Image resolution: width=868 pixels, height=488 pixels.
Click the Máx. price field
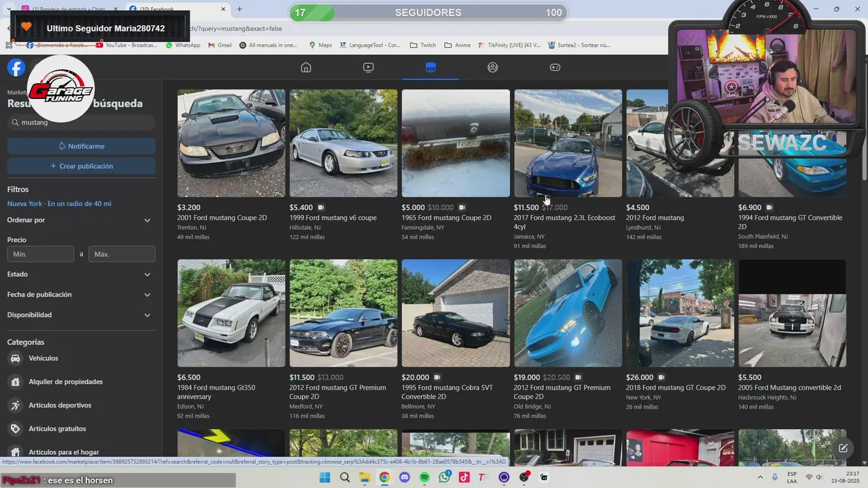122,254
